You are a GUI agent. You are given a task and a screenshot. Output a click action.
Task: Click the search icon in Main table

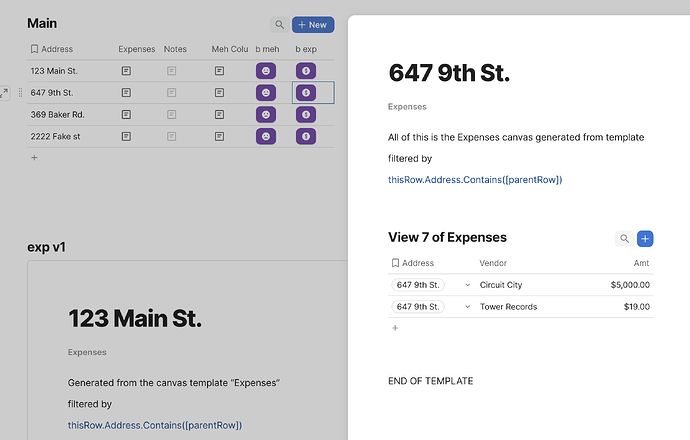pos(279,25)
